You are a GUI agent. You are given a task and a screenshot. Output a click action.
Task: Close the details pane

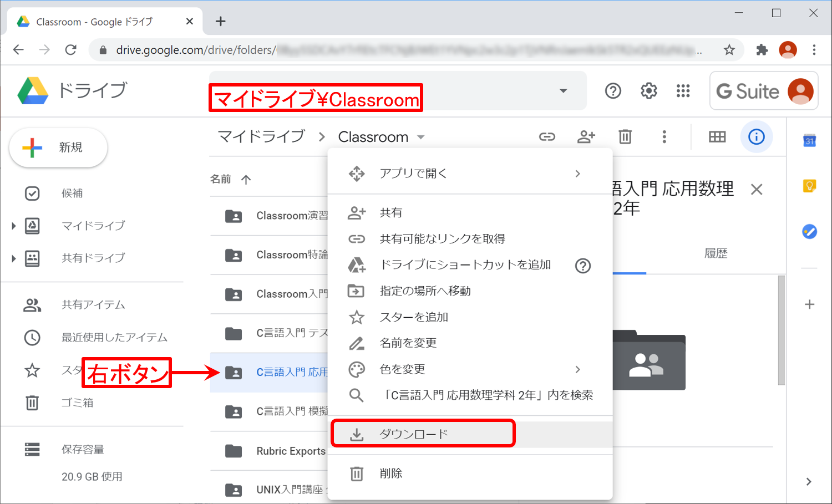[757, 190]
